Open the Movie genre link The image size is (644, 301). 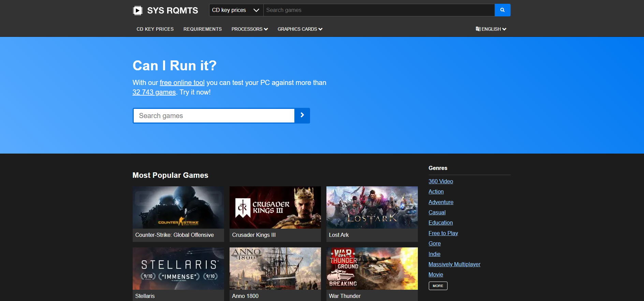coord(436,274)
